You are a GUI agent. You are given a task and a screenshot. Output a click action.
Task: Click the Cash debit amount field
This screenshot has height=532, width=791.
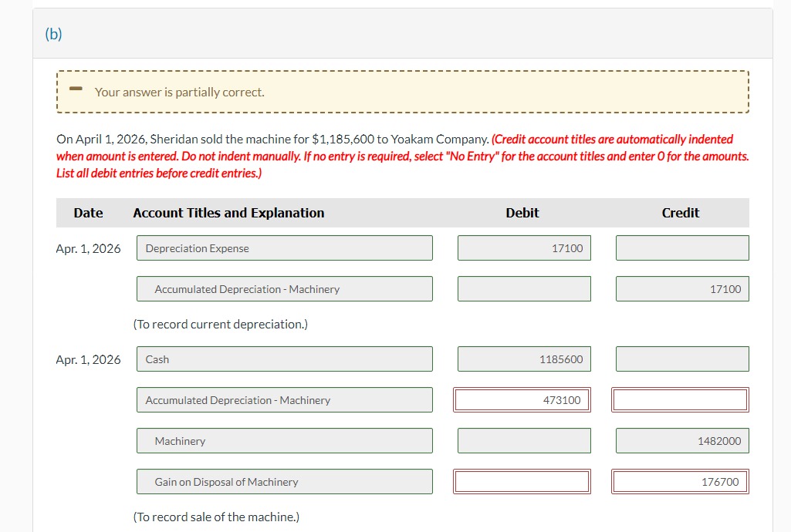pos(524,359)
